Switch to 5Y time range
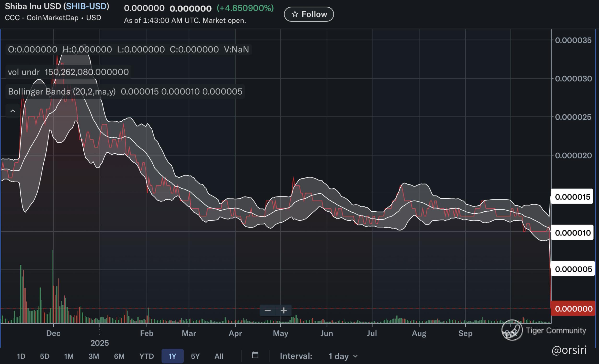This screenshot has height=364, width=599. pos(195,356)
